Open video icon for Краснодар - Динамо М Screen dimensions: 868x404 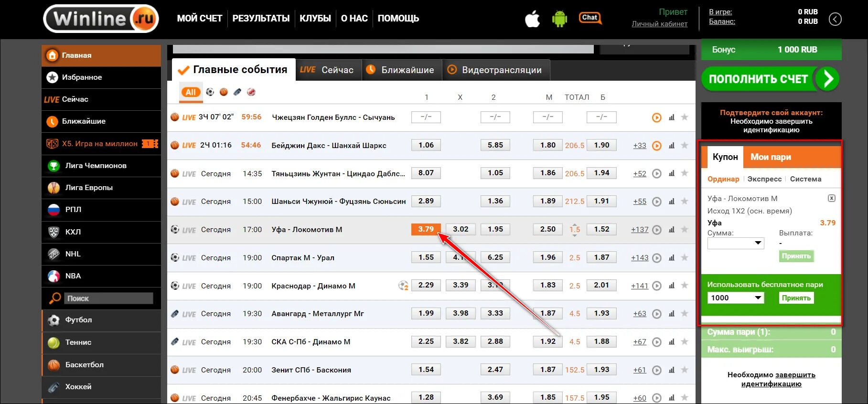[x=657, y=286]
